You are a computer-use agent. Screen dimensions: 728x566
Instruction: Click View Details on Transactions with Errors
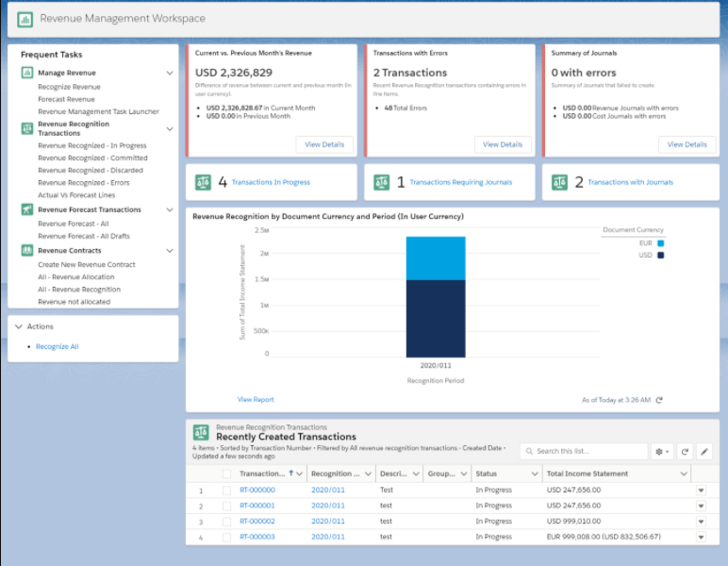pos(503,144)
